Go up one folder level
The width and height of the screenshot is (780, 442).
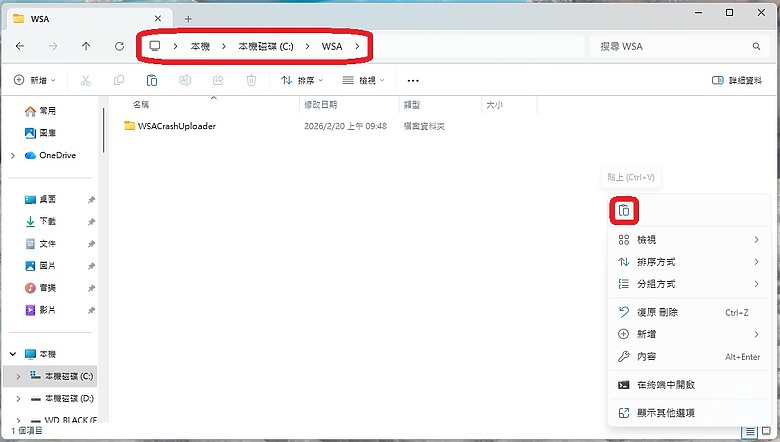pyautogui.click(x=86, y=46)
